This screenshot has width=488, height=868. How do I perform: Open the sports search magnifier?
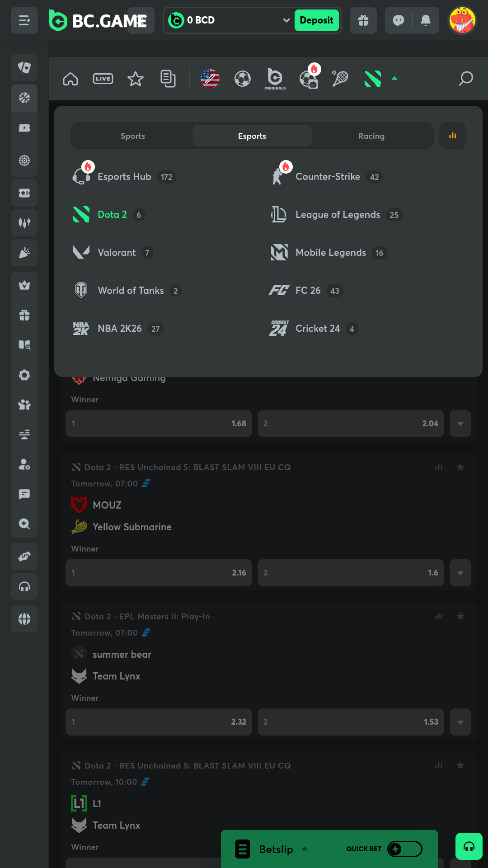tap(466, 79)
